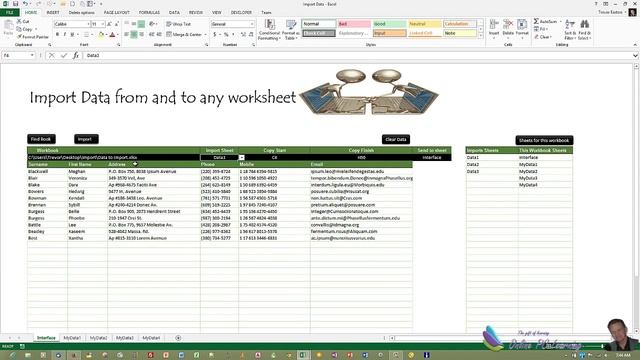Screen dimensions: 640x360
Task: Expand the cell styles gallery More arrow
Action: 480,36
